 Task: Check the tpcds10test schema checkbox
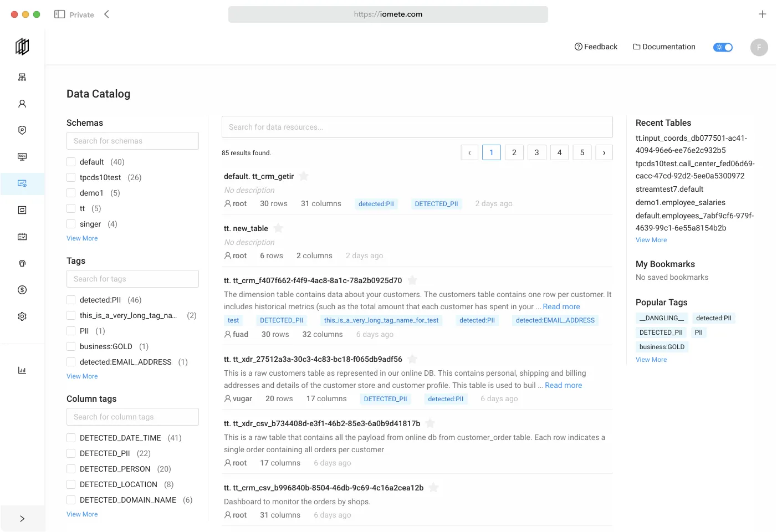[71, 177]
